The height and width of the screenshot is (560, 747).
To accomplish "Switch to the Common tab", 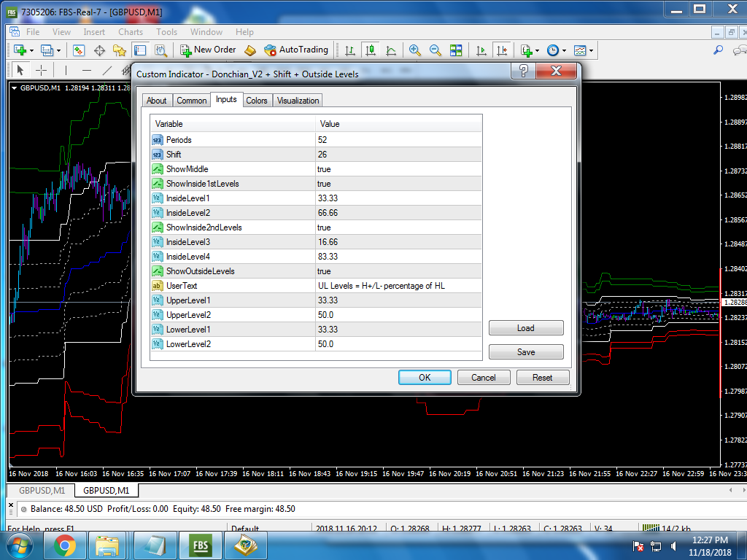I will [x=192, y=101].
